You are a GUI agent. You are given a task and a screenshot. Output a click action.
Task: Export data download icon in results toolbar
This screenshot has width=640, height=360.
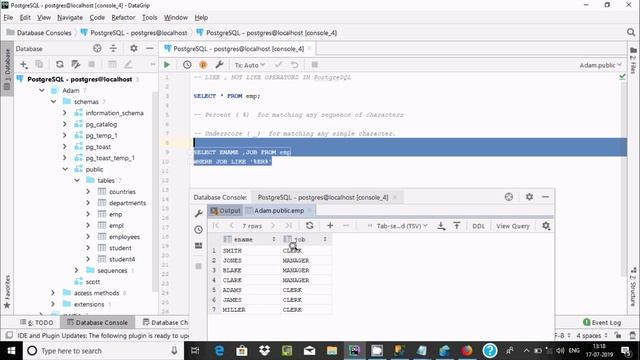coord(441,225)
